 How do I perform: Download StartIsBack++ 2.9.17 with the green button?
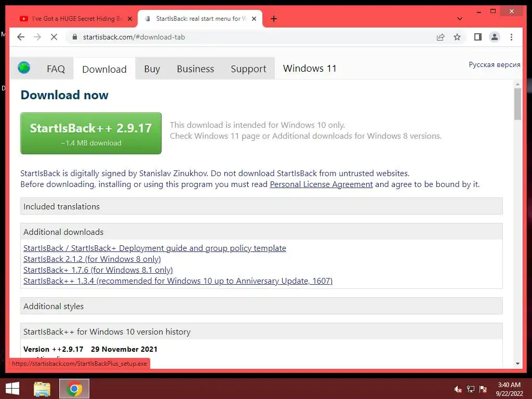coord(91,134)
